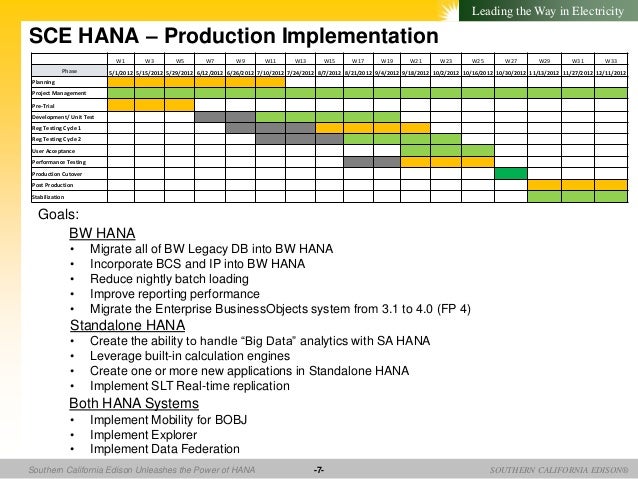638x479 pixels.
Task: Click the W13 week header
Action: coord(300,61)
